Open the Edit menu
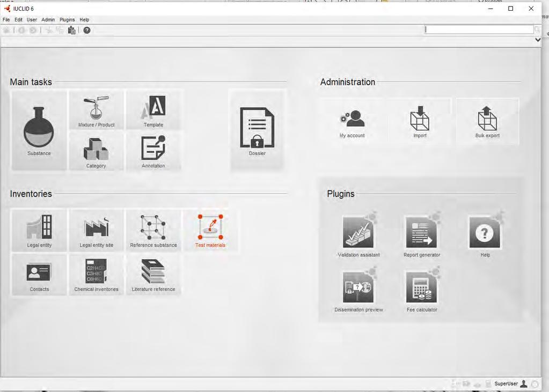 point(19,20)
